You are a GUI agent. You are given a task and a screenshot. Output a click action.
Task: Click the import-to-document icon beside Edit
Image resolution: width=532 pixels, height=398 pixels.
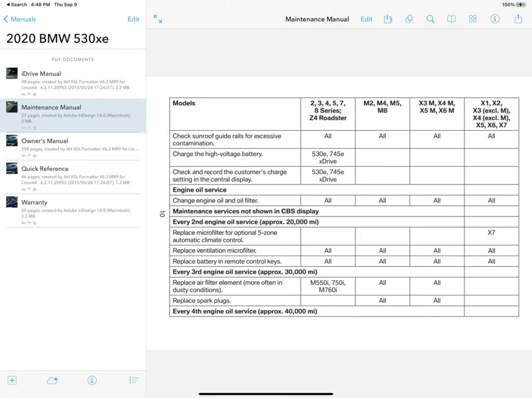388,19
